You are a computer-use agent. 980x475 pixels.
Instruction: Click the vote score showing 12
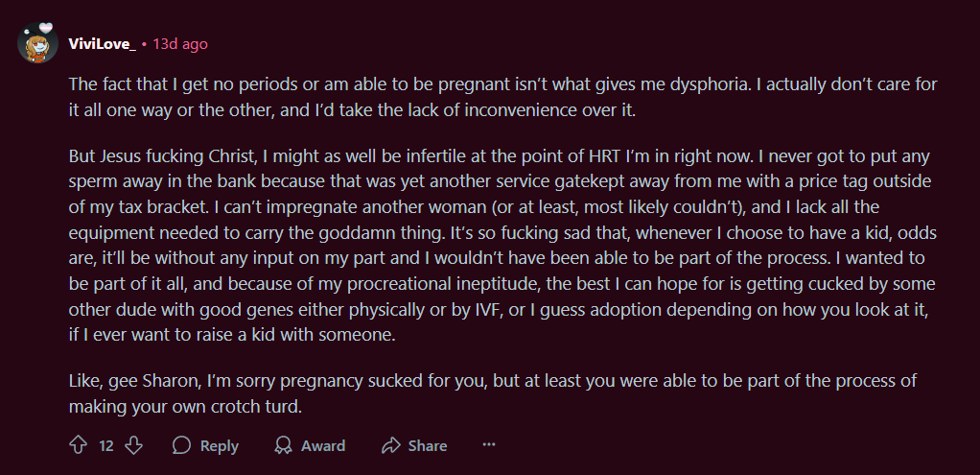(106, 446)
